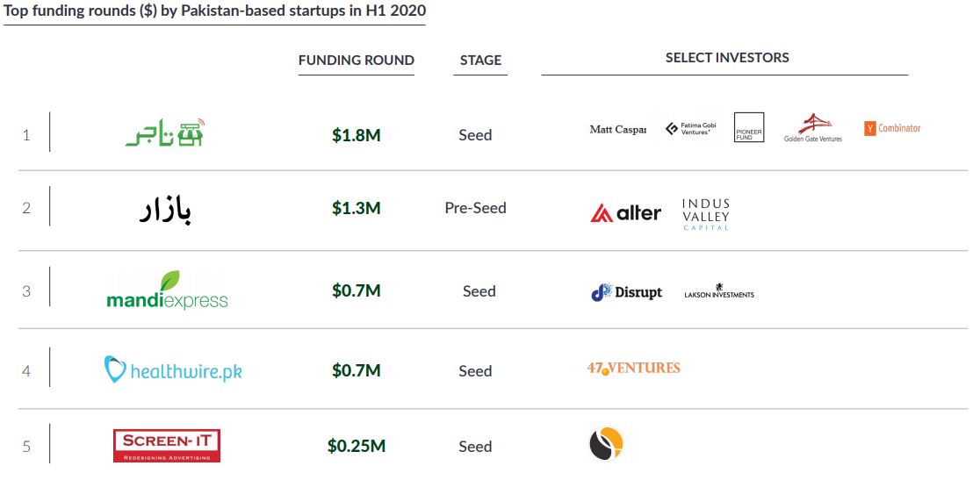
Task: Select the mandiexpress leaf logo
Action: 167,290
